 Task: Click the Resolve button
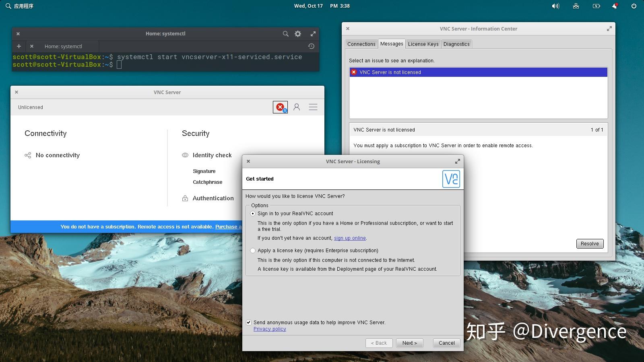590,244
